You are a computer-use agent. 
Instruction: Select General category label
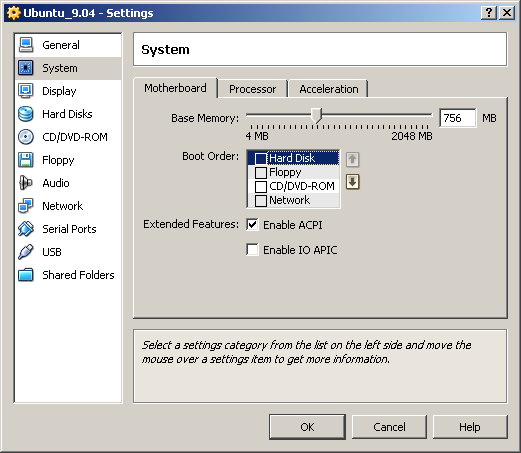coord(61,45)
